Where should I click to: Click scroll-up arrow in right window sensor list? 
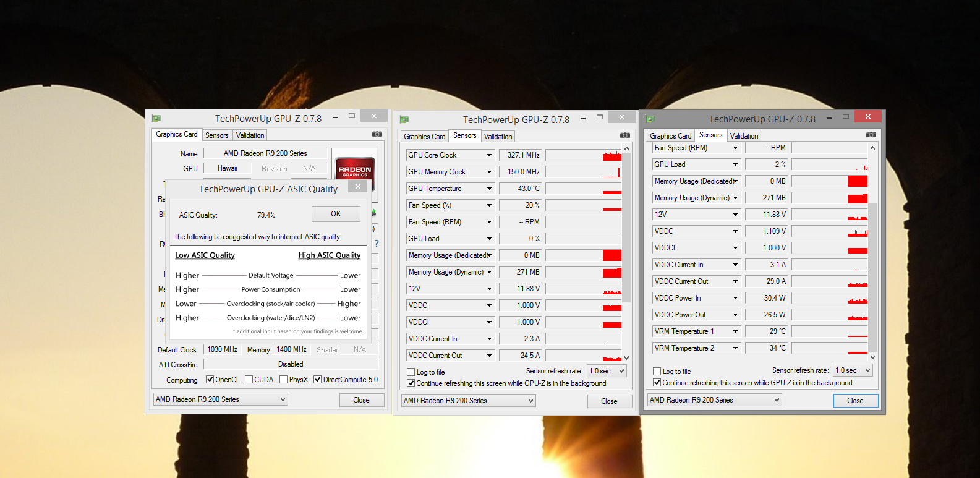[x=872, y=148]
